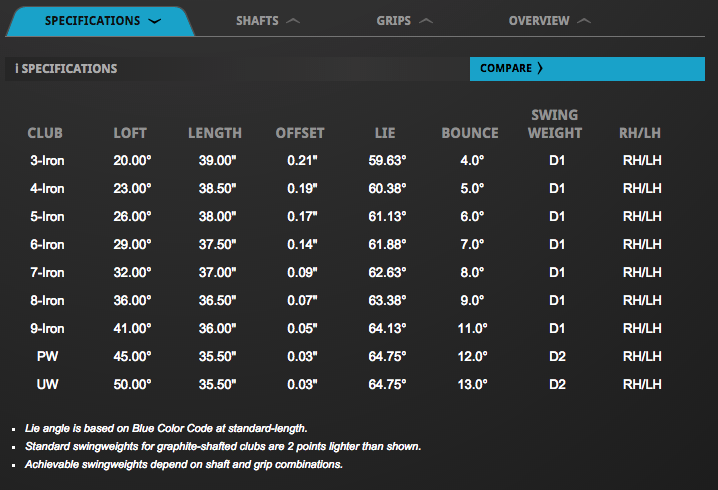
Task: Click the Blue Color Code lie angle note
Action: pos(166,429)
